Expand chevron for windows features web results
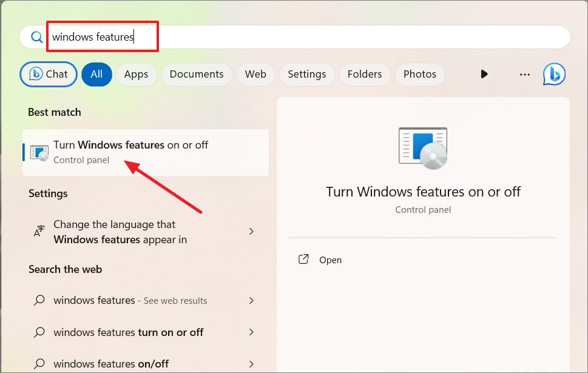Image resolution: width=588 pixels, height=373 pixels. click(251, 300)
